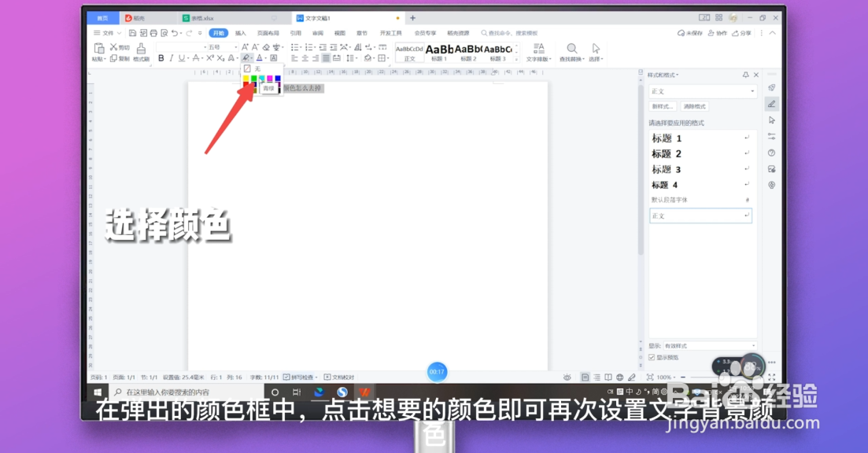Image resolution: width=868 pixels, height=453 pixels.
Task: Click the Share button
Action: [x=742, y=33]
